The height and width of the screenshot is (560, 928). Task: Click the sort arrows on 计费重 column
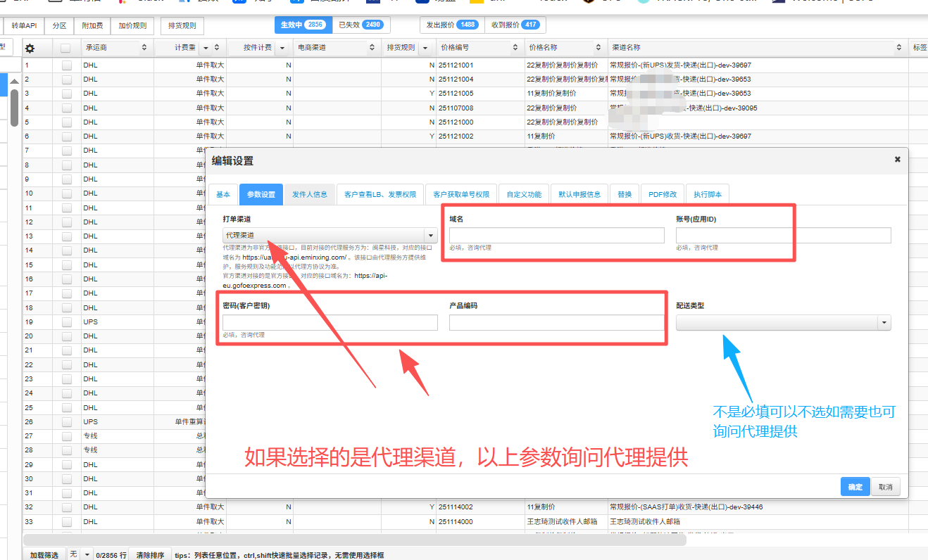[x=217, y=48]
